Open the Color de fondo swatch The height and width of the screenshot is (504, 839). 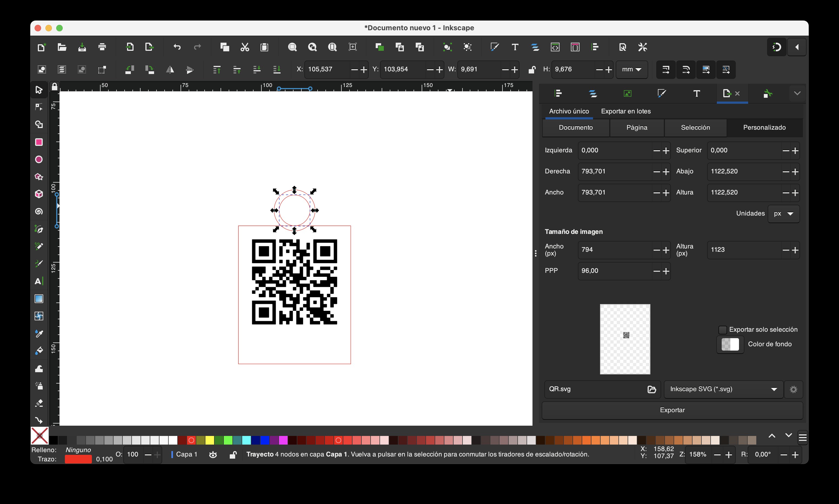point(730,344)
